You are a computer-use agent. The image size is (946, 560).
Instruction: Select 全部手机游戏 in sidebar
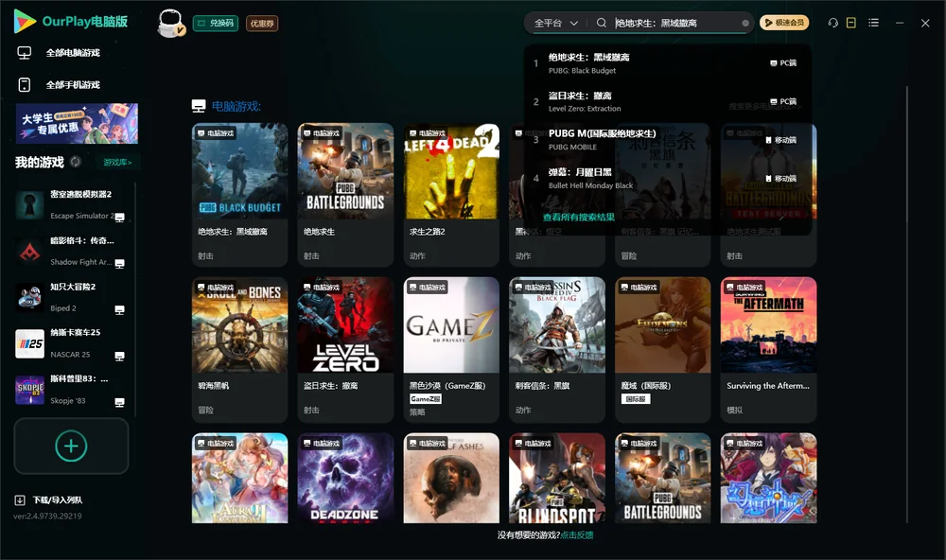coord(73,85)
